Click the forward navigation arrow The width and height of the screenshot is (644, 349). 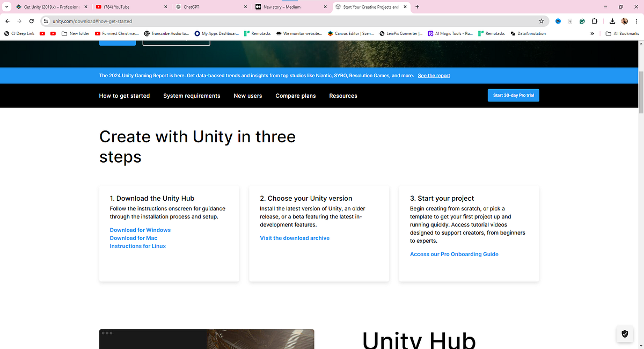tap(19, 21)
